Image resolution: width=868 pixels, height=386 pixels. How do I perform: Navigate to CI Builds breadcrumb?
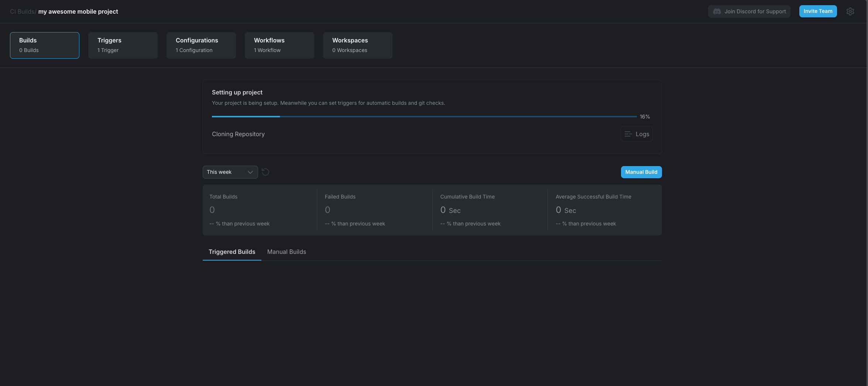pos(22,11)
